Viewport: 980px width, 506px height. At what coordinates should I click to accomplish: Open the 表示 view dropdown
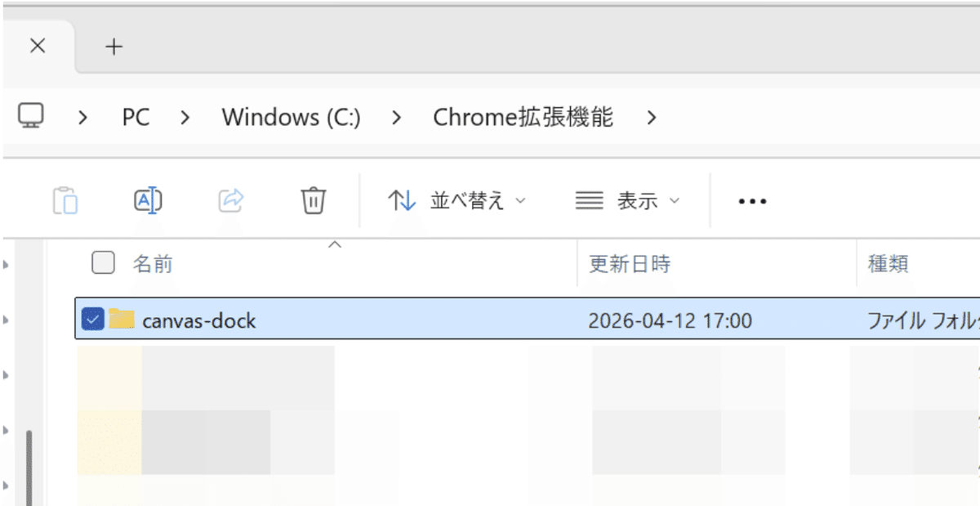point(627,200)
